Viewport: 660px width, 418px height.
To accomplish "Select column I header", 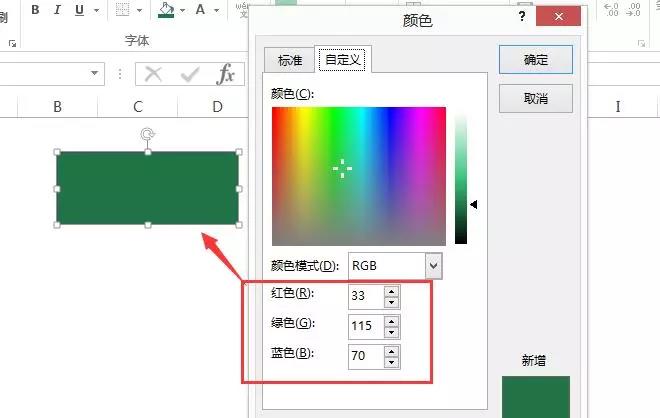I will tap(617, 106).
